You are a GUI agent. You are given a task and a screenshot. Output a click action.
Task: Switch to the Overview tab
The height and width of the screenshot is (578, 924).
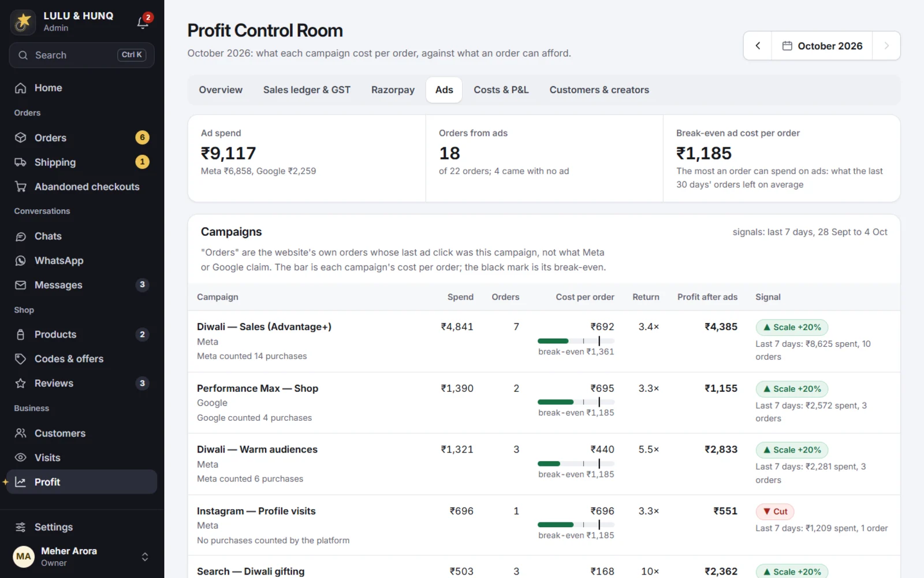click(221, 90)
